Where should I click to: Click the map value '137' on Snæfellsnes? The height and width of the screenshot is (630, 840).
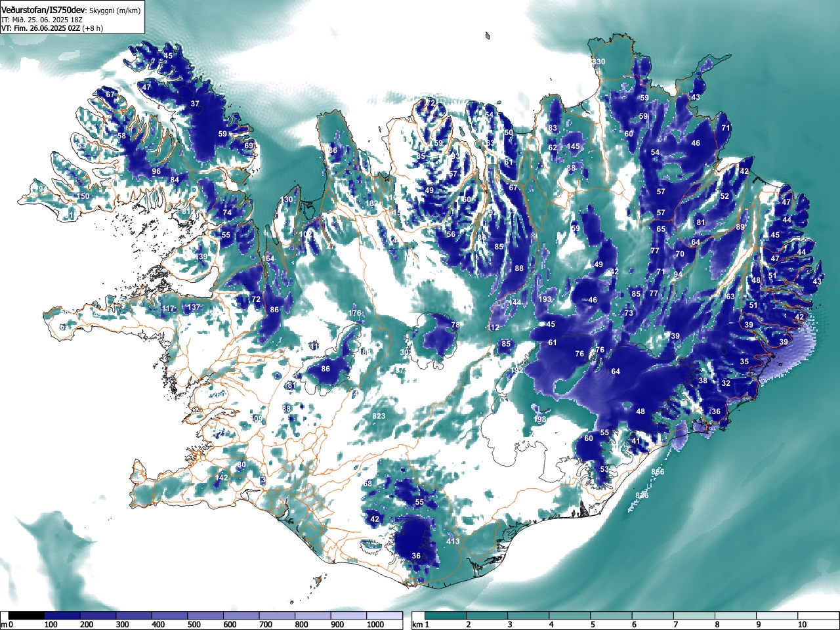coord(194,307)
